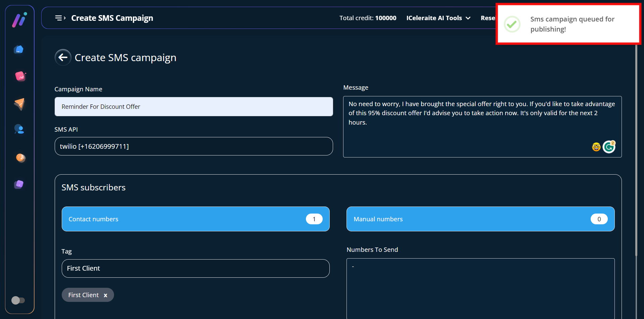Screen dimensions: 644x319
Task: Open the emoji picker in message box
Action: (x=596, y=147)
